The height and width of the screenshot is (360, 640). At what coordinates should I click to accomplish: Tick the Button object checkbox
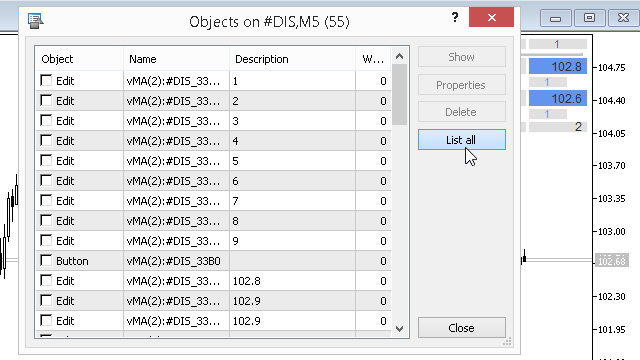click(46, 260)
